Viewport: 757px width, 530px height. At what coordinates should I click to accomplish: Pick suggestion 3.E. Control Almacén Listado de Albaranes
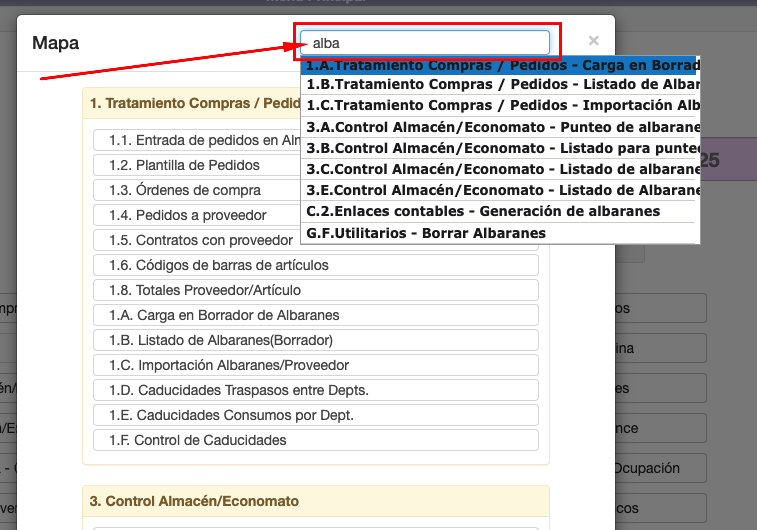point(500,190)
